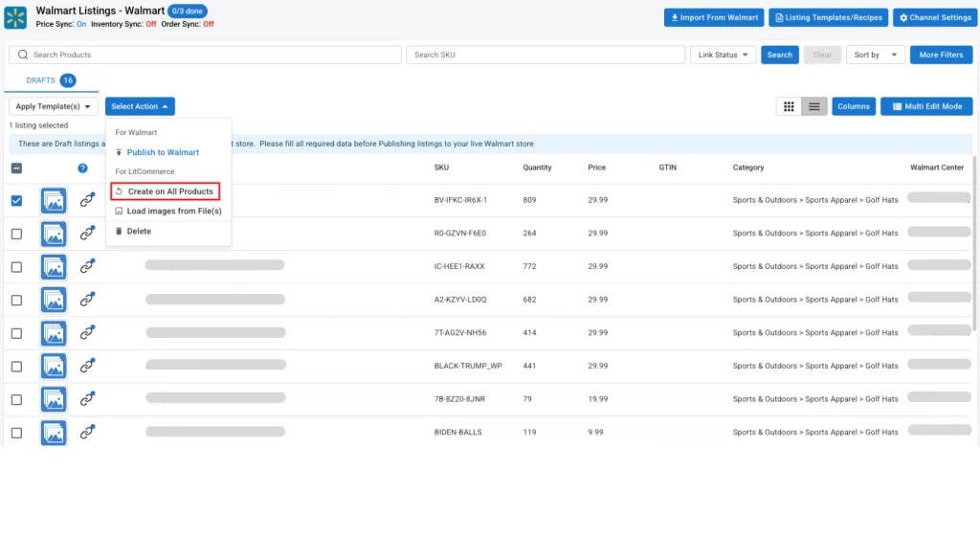Image resolution: width=980 pixels, height=560 pixels.
Task: Click the price 9.99 cell
Action: pos(595,432)
